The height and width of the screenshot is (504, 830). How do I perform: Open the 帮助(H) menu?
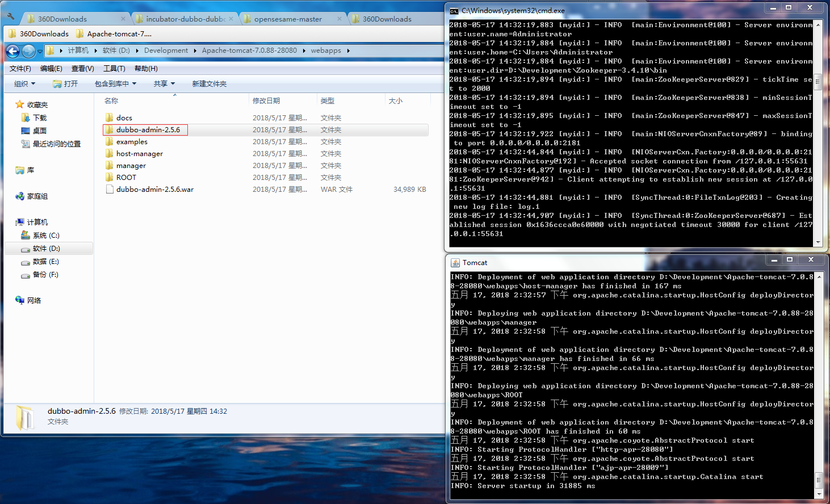coord(146,69)
